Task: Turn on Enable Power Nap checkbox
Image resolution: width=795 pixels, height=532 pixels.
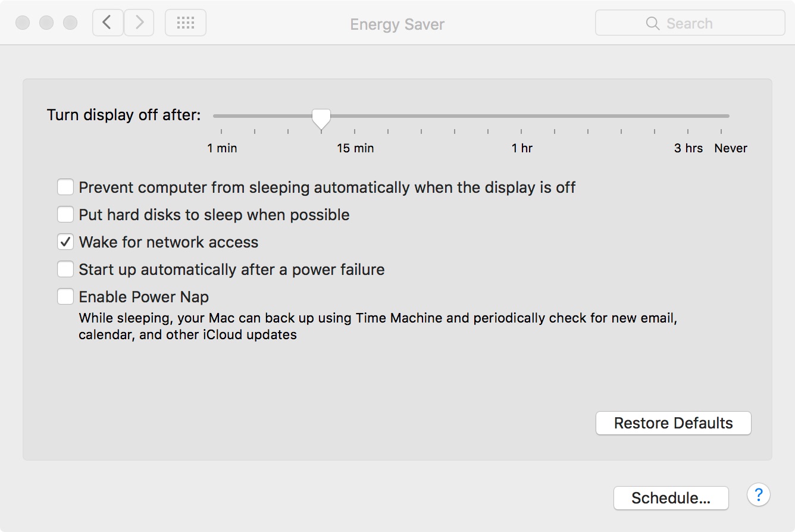Action: (x=65, y=296)
